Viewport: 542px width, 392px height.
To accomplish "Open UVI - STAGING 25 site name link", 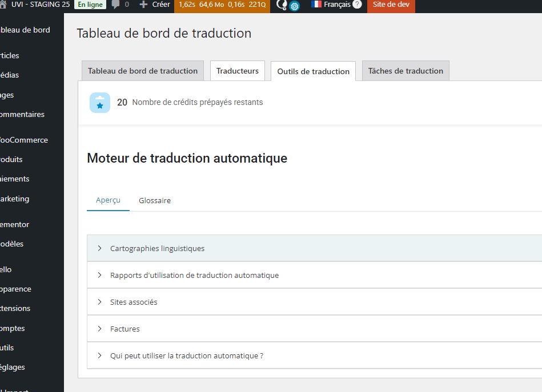I will point(40,5).
